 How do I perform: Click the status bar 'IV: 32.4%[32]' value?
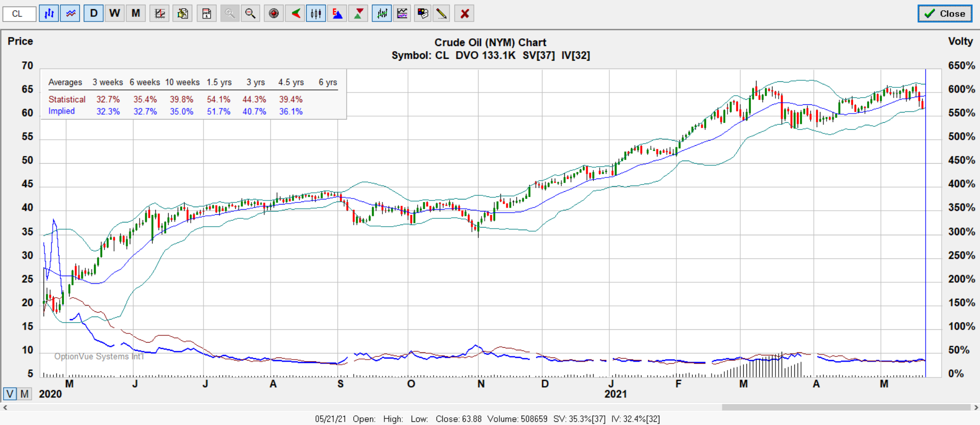click(x=635, y=419)
